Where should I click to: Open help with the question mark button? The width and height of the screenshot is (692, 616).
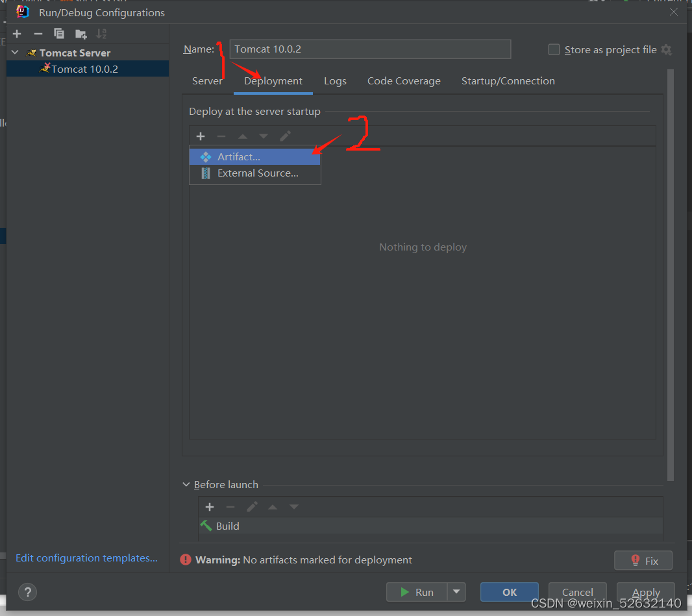(28, 592)
